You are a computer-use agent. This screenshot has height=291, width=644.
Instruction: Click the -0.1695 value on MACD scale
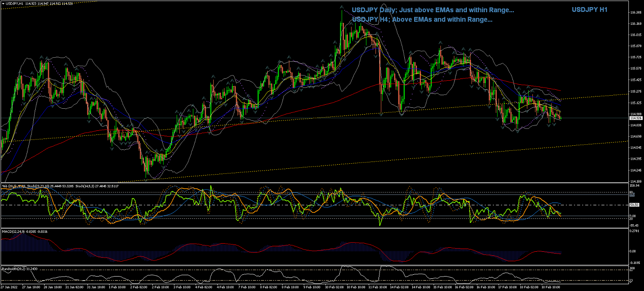pos(635,262)
